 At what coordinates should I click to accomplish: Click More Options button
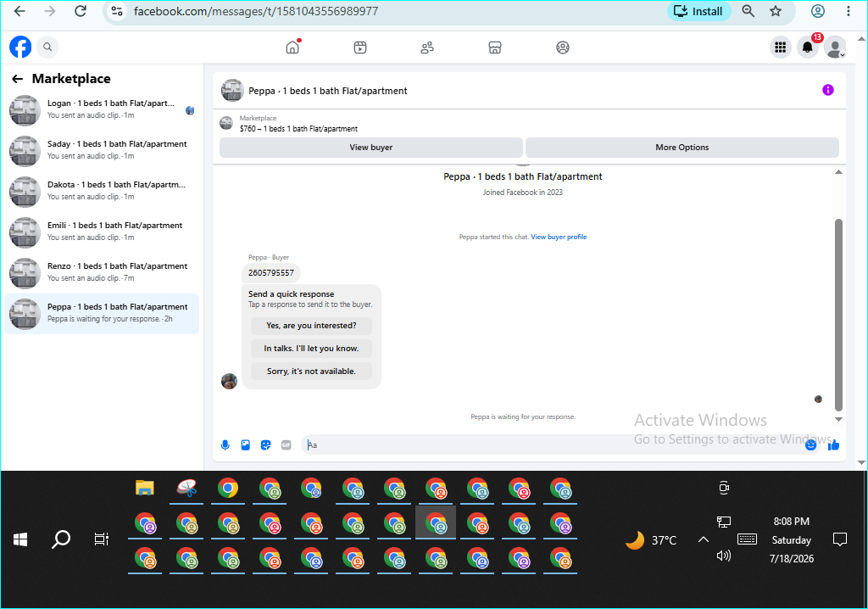click(x=682, y=148)
